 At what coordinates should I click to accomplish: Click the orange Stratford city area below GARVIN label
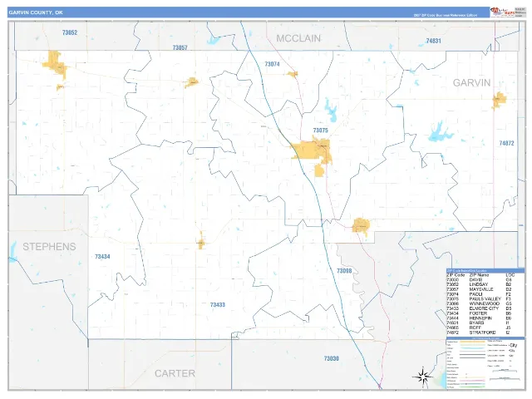pyautogui.click(x=499, y=101)
